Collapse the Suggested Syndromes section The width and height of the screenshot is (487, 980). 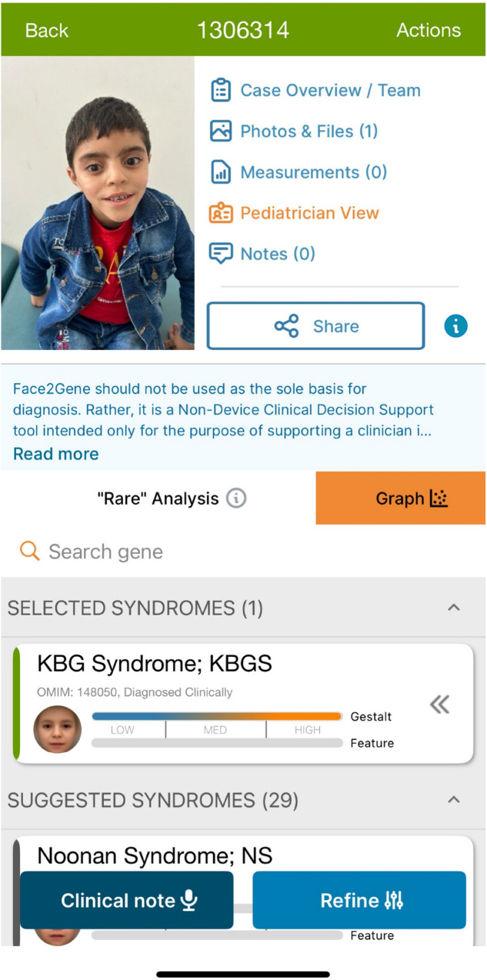pyautogui.click(x=454, y=800)
